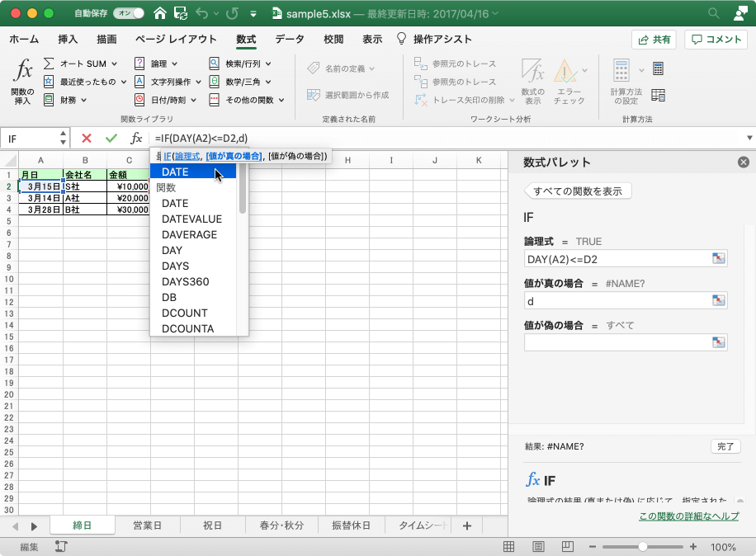The height and width of the screenshot is (556, 756).
Task: Open the Calculation Options icon
Action: coord(621,71)
